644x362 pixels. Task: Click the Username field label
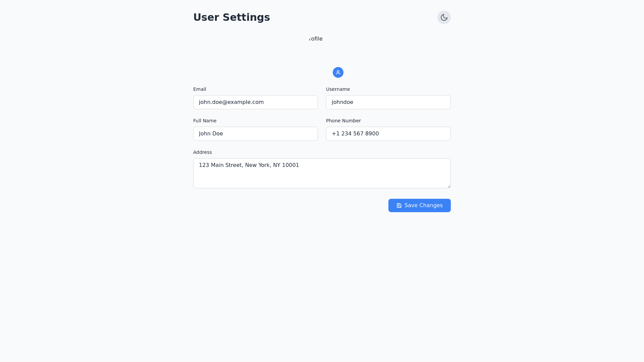pyautogui.click(x=338, y=89)
